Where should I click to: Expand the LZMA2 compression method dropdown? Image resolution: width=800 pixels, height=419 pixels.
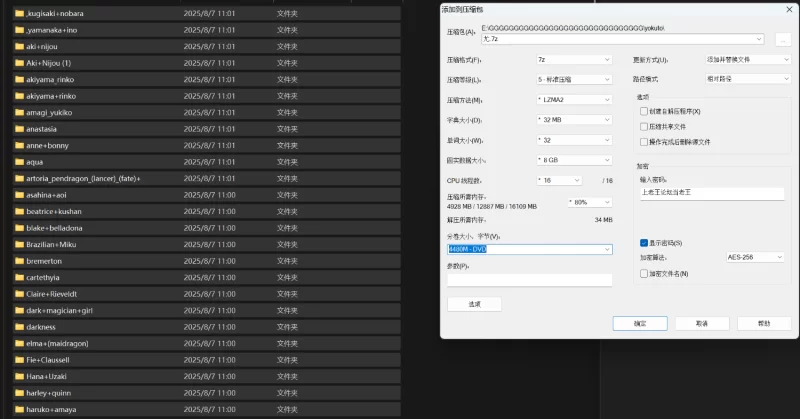[574, 100]
